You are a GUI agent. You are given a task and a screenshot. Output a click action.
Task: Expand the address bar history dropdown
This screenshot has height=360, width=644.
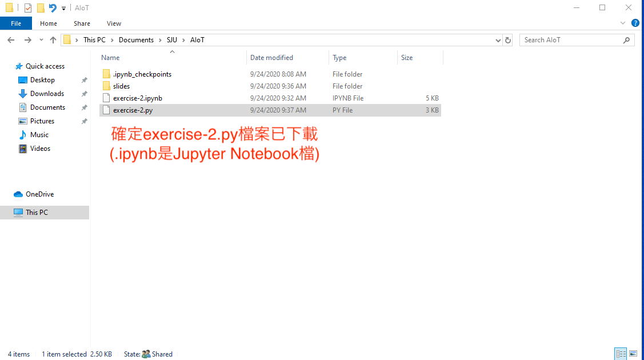coord(498,40)
